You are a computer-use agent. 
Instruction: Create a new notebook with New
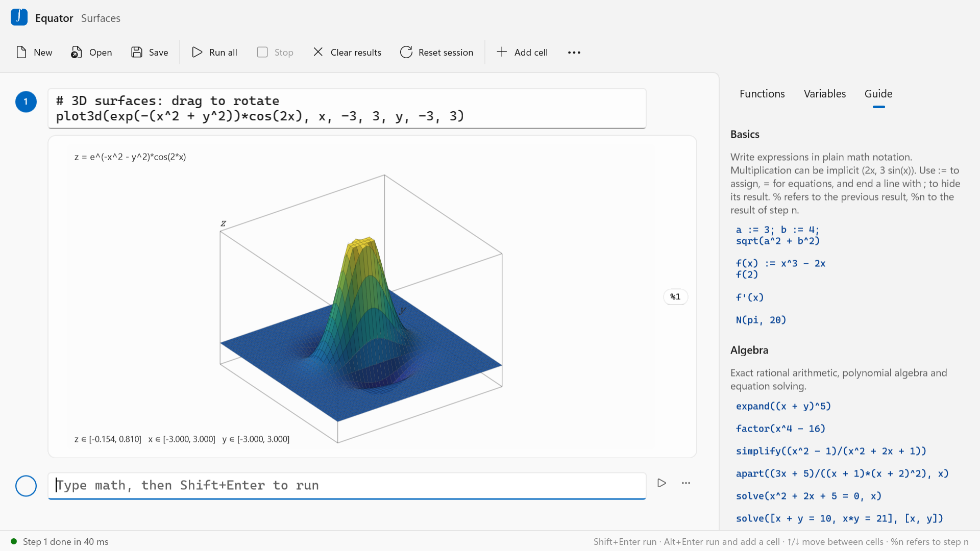click(x=34, y=53)
